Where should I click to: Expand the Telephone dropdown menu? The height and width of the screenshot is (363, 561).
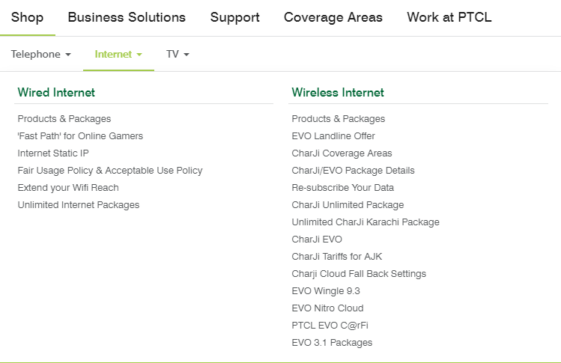[x=41, y=54]
